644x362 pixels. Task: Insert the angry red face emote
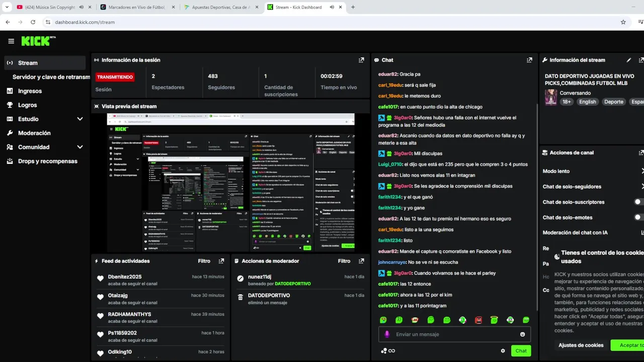tap(478, 320)
